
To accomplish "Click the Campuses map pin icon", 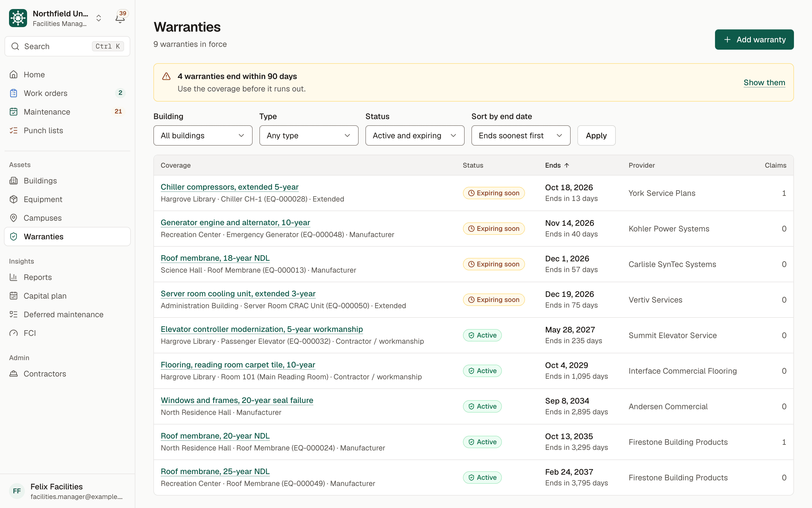I will [14, 218].
